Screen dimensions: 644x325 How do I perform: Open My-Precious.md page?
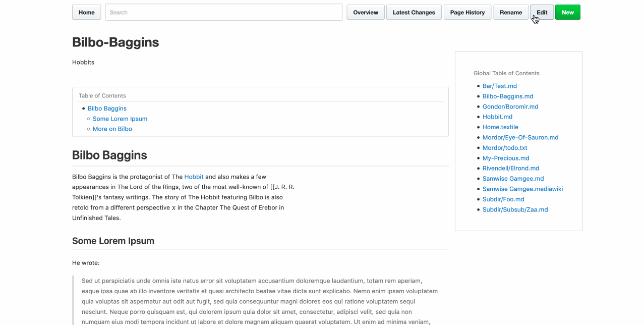point(506,158)
